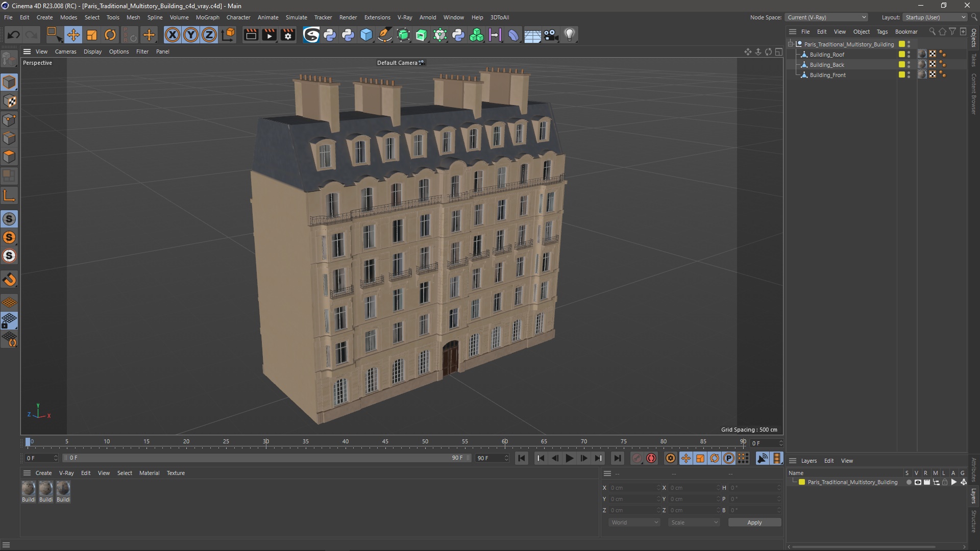Select the Building_Back object
This screenshot has width=980, height=551.
coord(827,65)
